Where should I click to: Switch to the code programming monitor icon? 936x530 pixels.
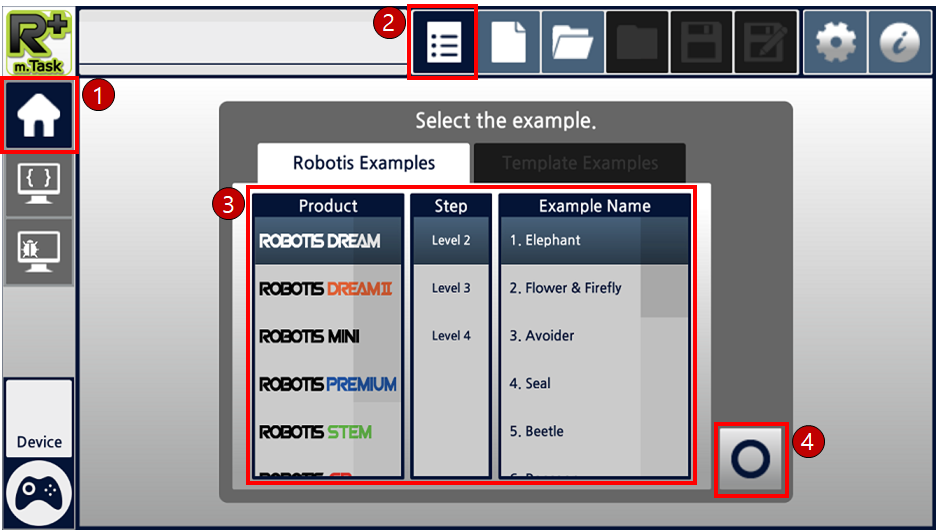pyautogui.click(x=39, y=183)
